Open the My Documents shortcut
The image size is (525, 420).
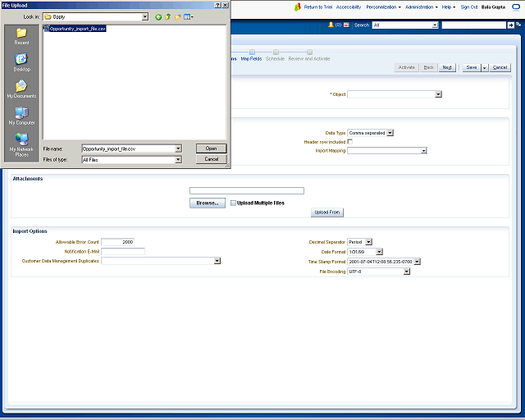(x=21, y=89)
